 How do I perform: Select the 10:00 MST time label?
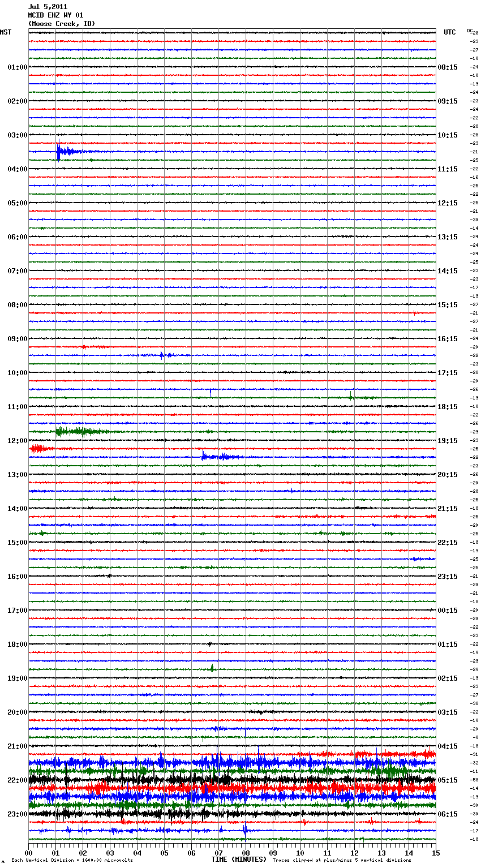coord(18,373)
